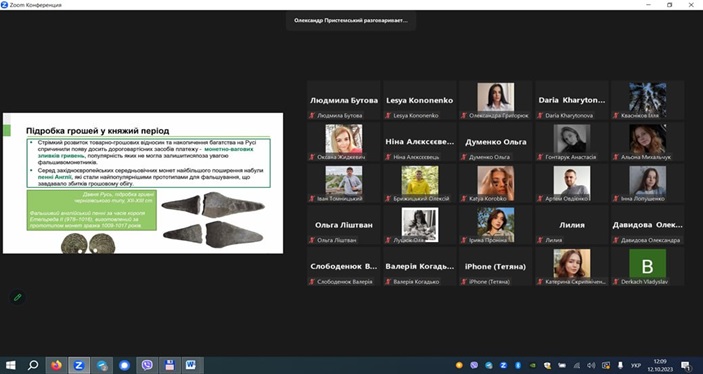The image size is (703, 374).
Task: Click muted mic icon beside Lesya Kononenko
Action: pos(388,116)
